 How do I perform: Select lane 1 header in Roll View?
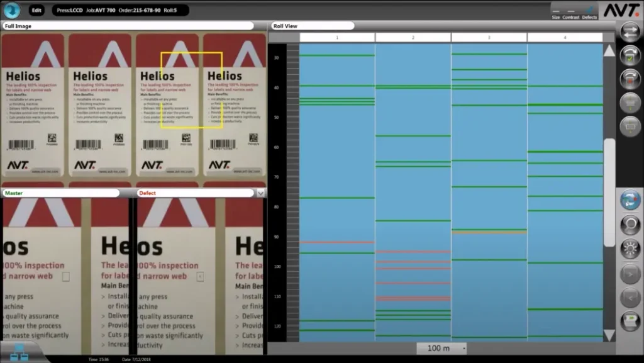(x=337, y=37)
